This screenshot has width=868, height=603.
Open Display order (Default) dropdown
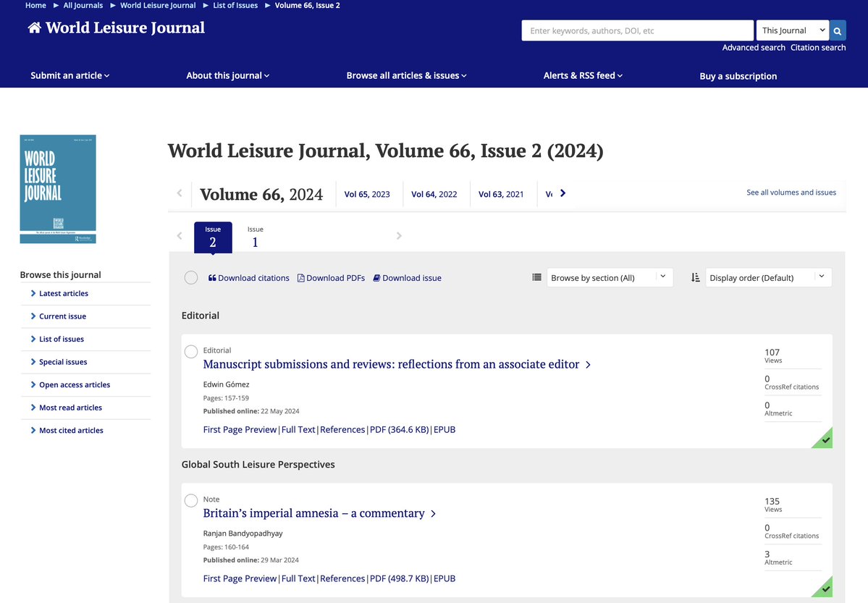(768, 277)
